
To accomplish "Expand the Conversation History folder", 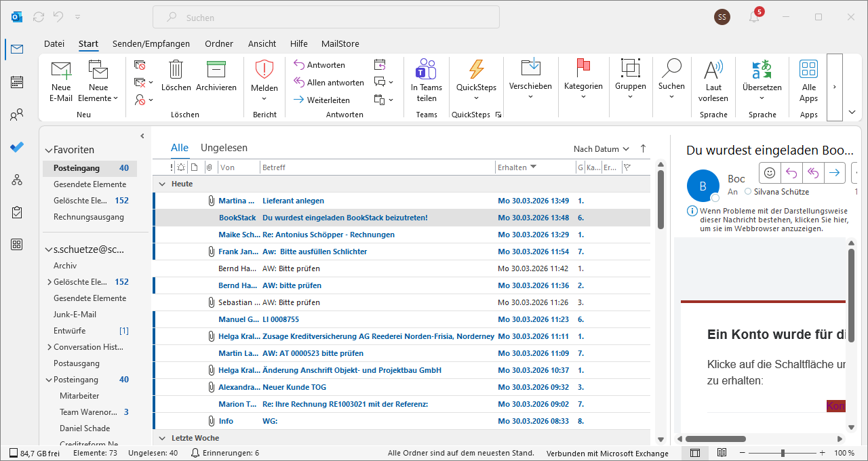I will coord(49,347).
